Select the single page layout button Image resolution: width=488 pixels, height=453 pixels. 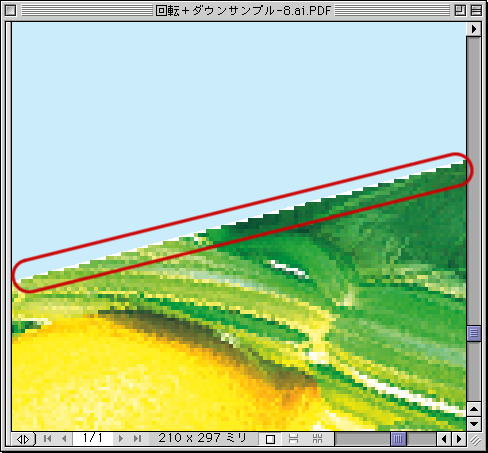(270, 439)
